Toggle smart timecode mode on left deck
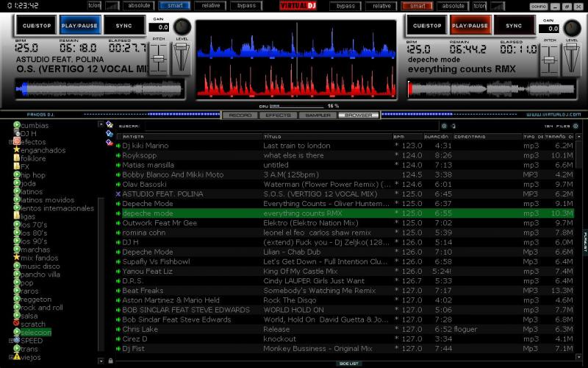 pos(175,6)
